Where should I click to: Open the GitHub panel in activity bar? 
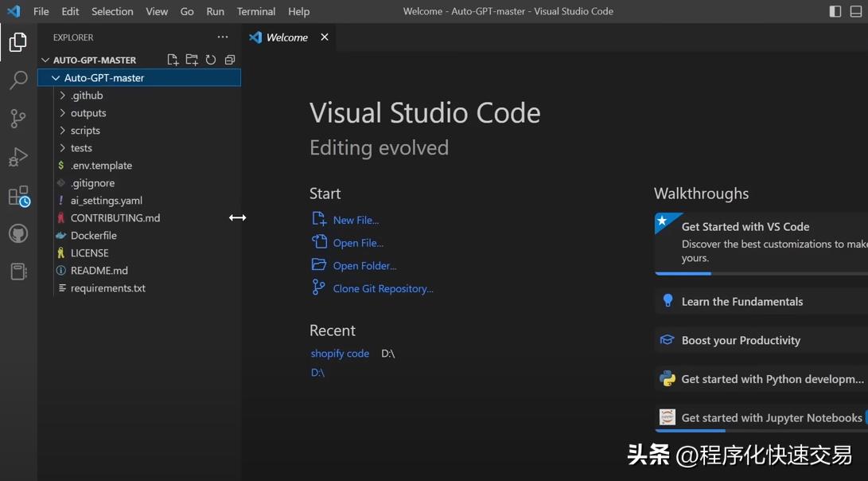coord(18,233)
